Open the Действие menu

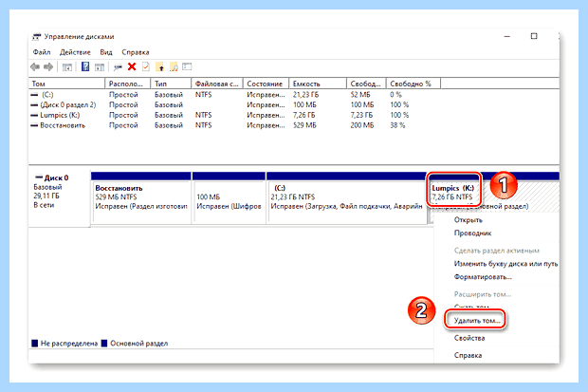click(75, 52)
